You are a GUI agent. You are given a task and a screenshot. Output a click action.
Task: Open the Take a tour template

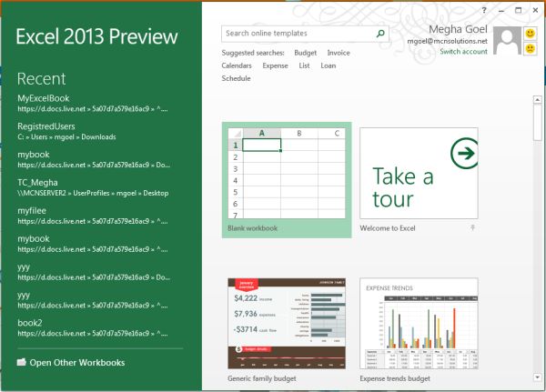tap(419, 174)
